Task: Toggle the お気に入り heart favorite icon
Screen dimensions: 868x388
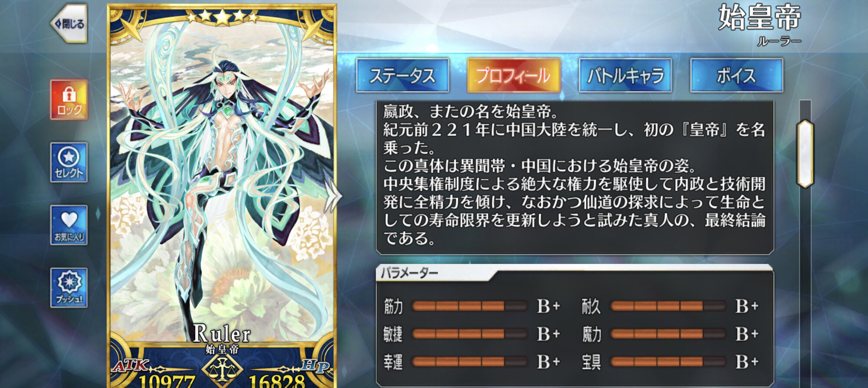Action: (x=69, y=225)
